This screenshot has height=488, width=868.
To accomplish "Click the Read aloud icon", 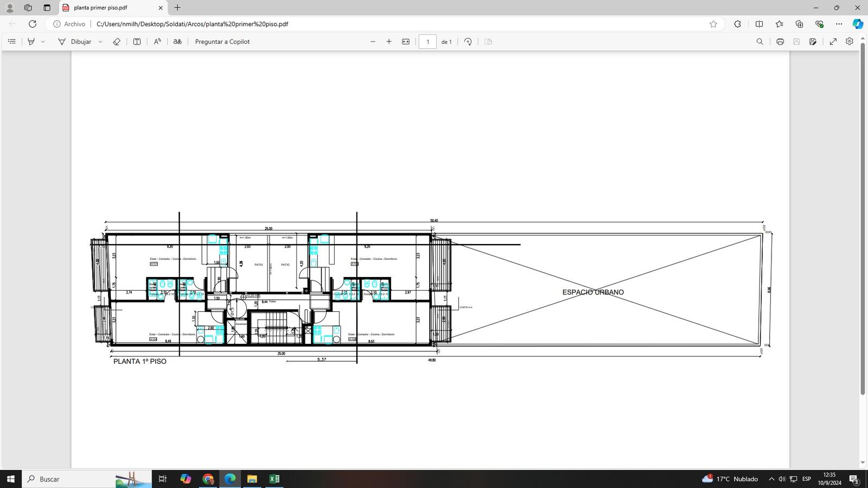I will click(157, 42).
